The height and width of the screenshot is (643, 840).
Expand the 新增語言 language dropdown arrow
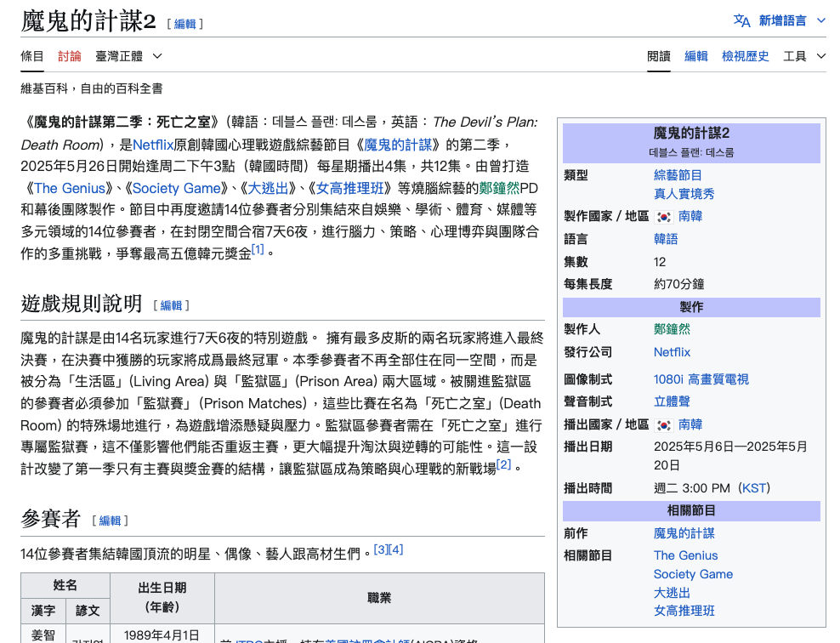point(820,21)
